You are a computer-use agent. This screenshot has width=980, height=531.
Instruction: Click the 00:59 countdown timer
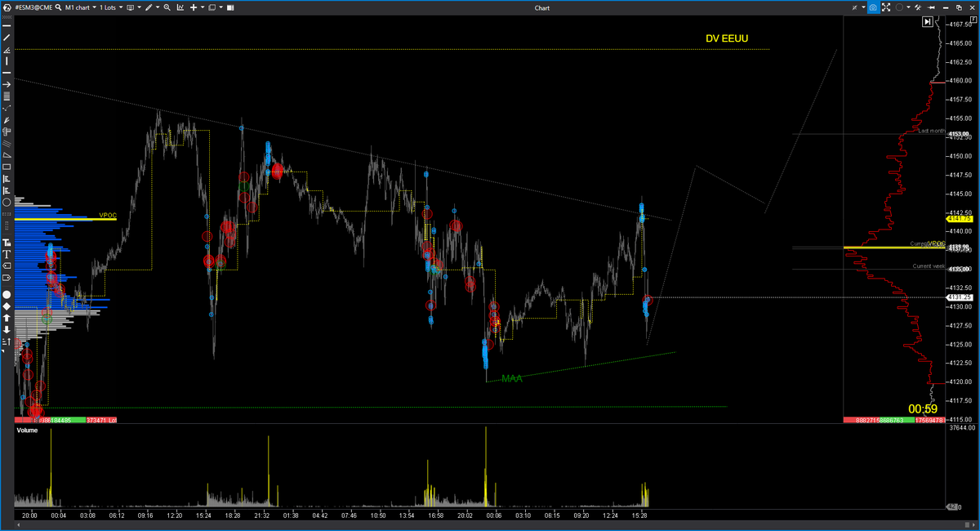[x=922, y=408]
